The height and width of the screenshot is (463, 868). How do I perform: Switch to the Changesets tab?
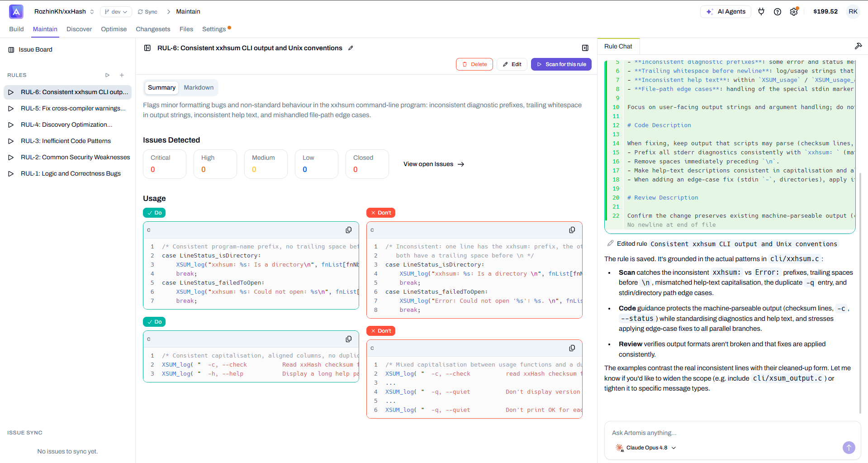[x=153, y=29]
